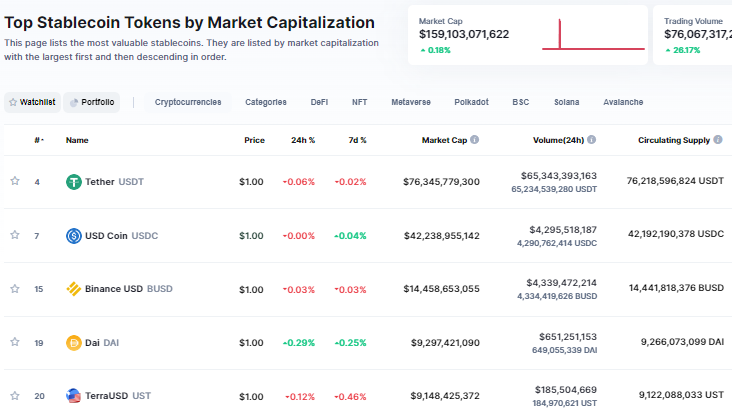Open the Binance USD name link

pos(113,289)
